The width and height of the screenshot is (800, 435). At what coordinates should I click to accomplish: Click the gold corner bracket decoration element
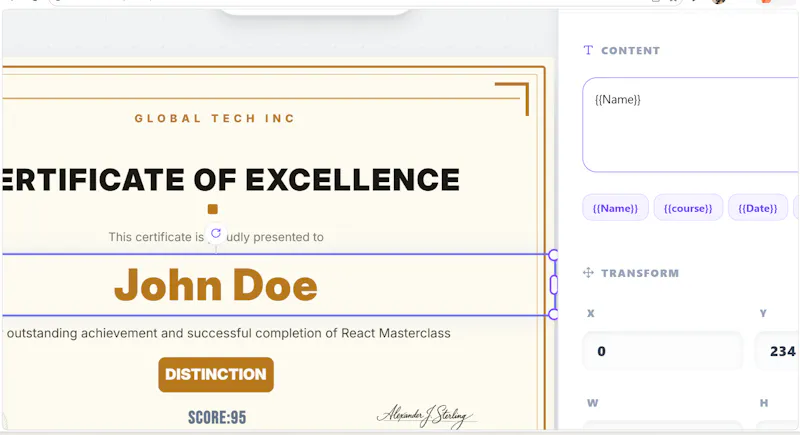[x=512, y=99]
